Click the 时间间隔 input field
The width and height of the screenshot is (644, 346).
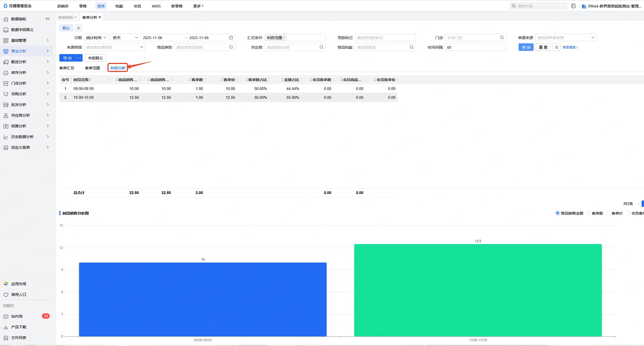[x=475, y=47]
